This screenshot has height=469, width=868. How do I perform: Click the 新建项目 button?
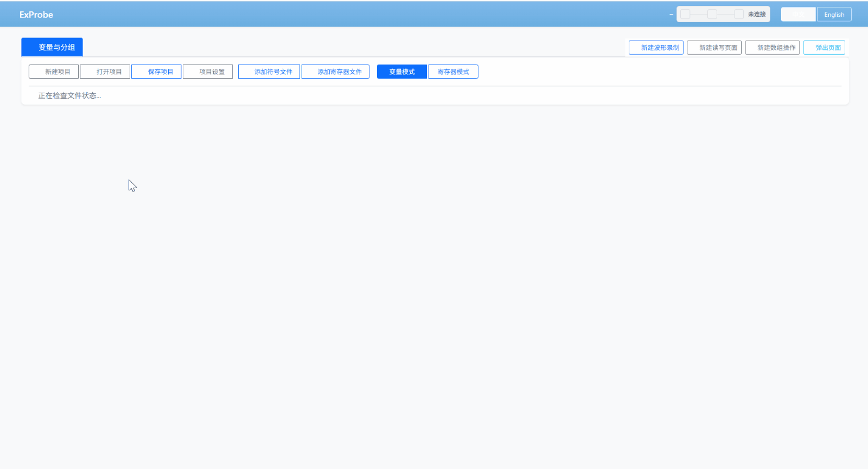[x=54, y=72]
